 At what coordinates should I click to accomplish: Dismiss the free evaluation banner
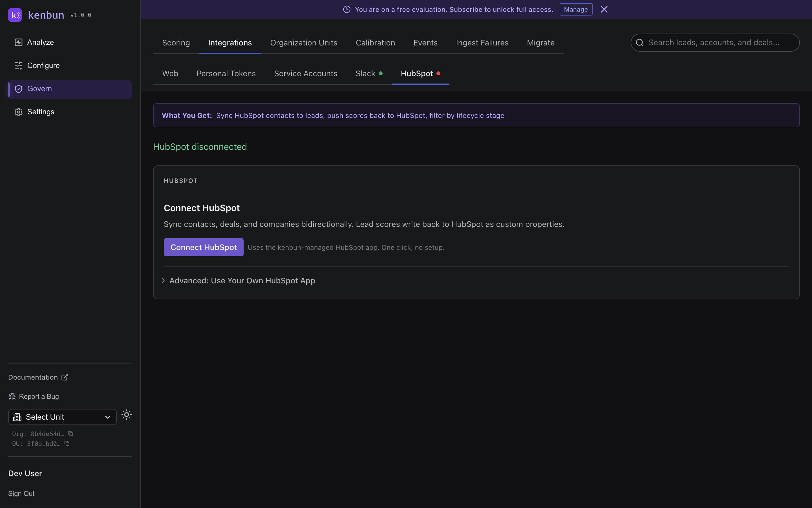pos(604,9)
